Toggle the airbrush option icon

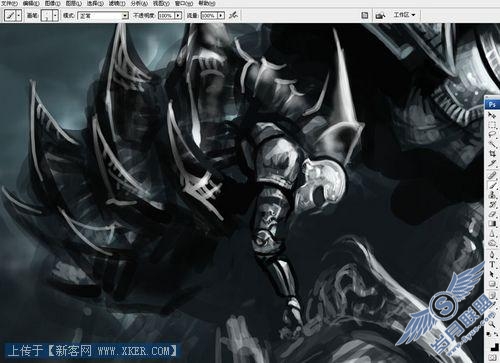tap(234, 15)
